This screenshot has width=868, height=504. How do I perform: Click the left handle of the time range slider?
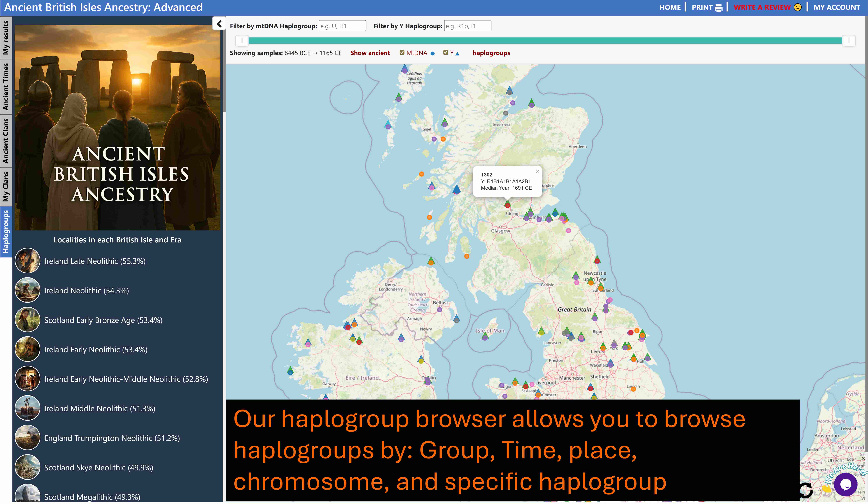[242, 41]
